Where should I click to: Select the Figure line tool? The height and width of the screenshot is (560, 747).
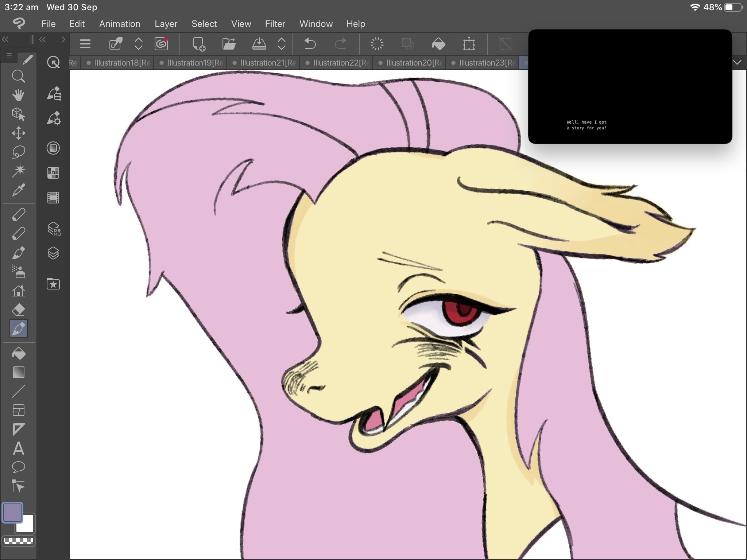click(x=18, y=391)
